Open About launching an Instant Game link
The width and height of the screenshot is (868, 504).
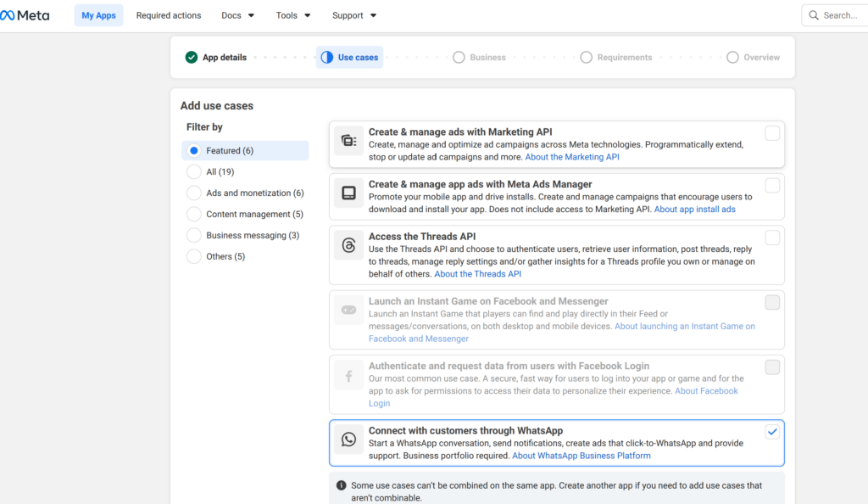(685, 326)
